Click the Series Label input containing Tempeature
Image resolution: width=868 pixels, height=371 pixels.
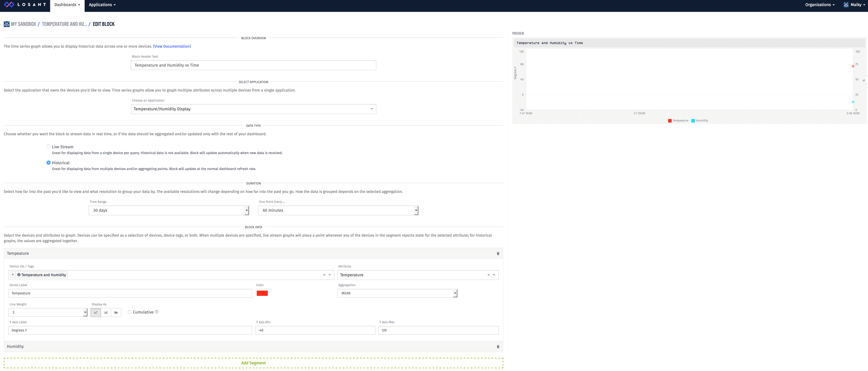130,293
